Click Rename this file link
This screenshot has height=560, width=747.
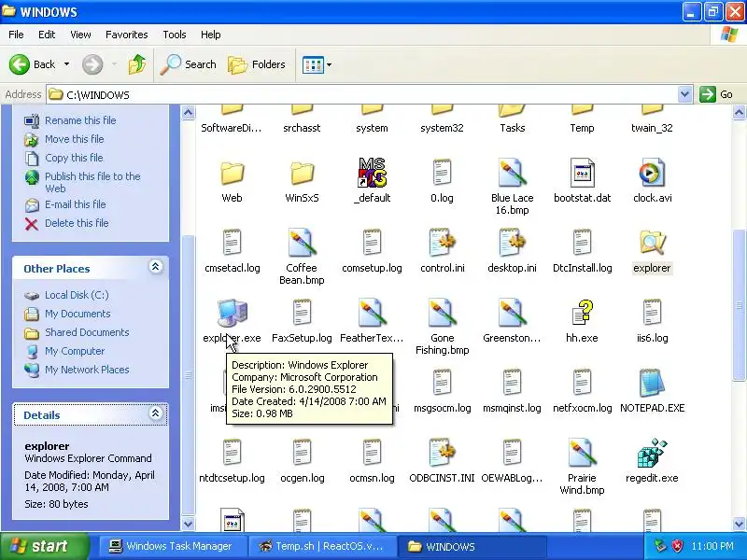(x=80, y=120)
